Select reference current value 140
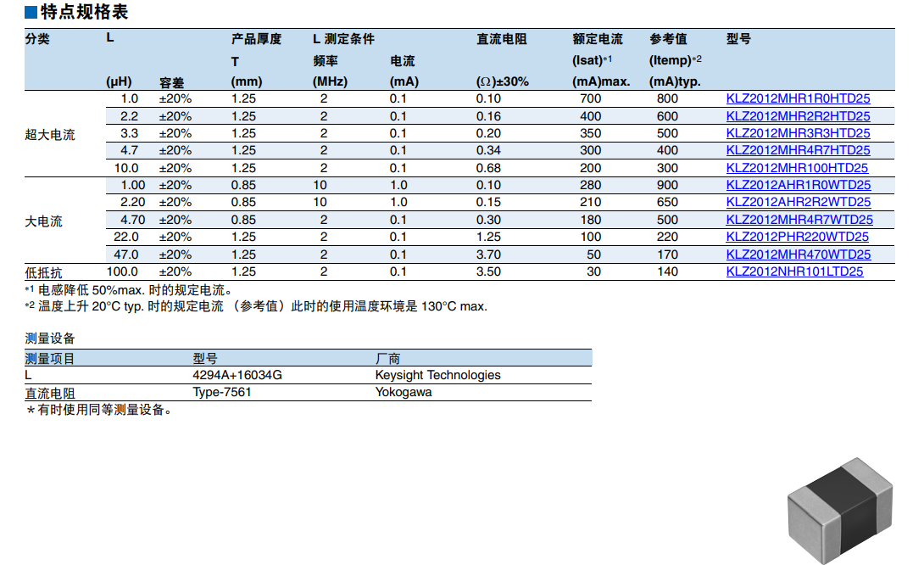The image size is (924, 565). click(668, 271)
